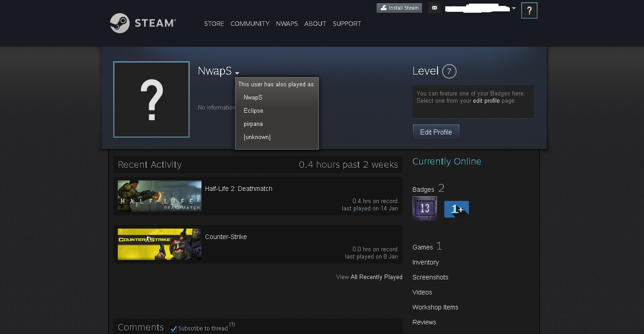Click the Level text label
This screenshot has height=334, width=644.
click(425, 71)
